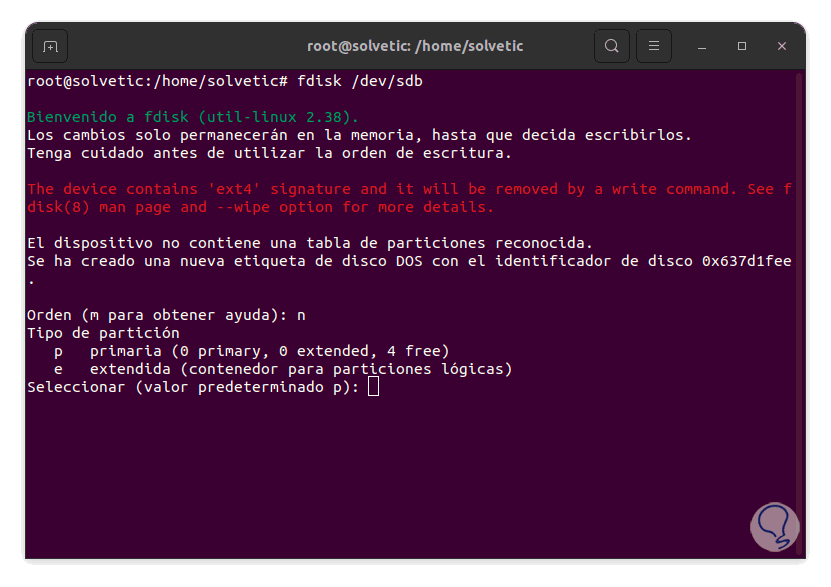
Task: Open the terminal hamburger menu
Action: (654, 46)
